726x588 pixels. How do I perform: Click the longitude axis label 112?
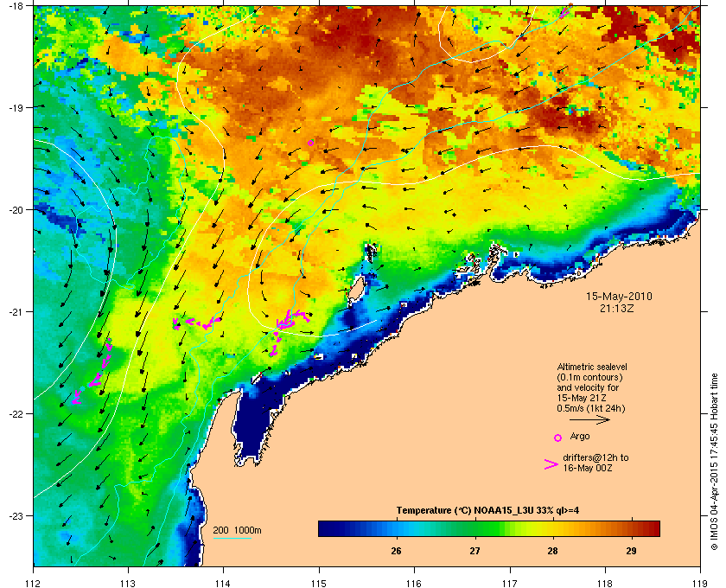click(34, 583)
